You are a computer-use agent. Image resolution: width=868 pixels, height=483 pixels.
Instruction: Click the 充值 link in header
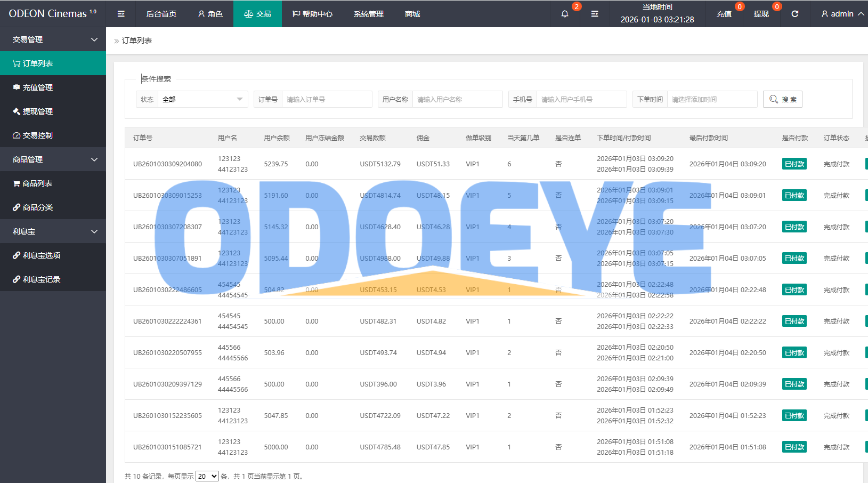coord(724,14)
